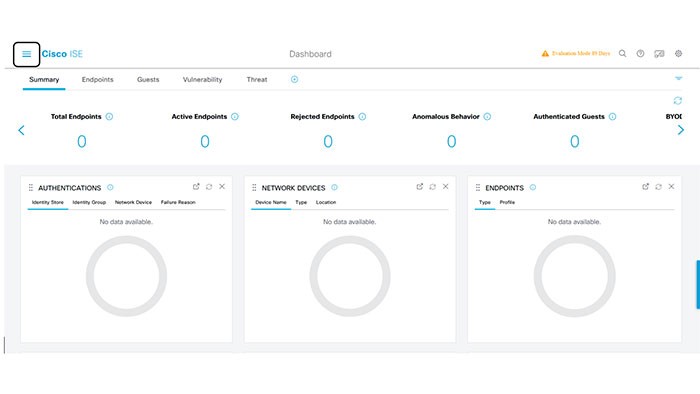Screen dimensions: 700x394
Task: Click the Rejected Endpoints count value
Action: click(x=328, y=141)
